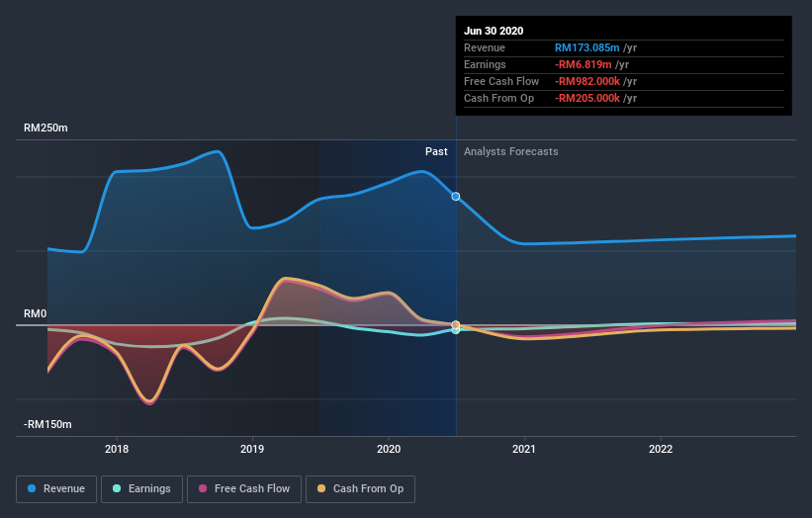Click the 2021 x-axis label
Screen dimensions: 812x518
point(524,449)
